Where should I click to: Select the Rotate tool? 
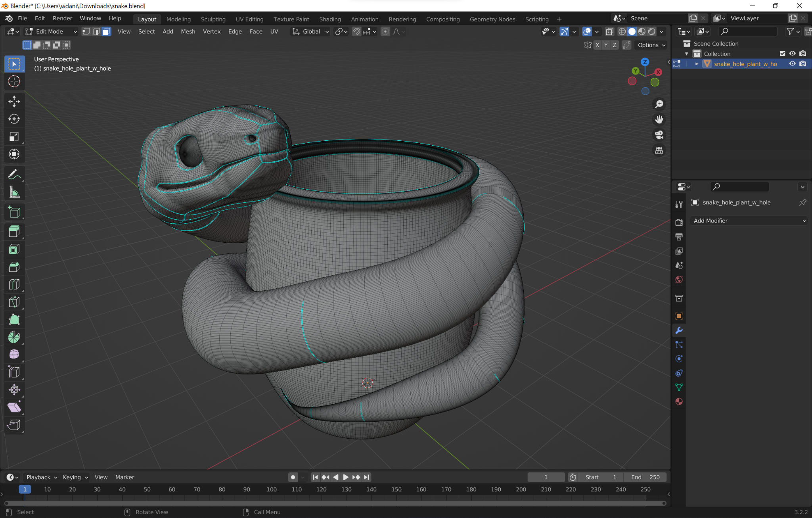tap(14, 119)
